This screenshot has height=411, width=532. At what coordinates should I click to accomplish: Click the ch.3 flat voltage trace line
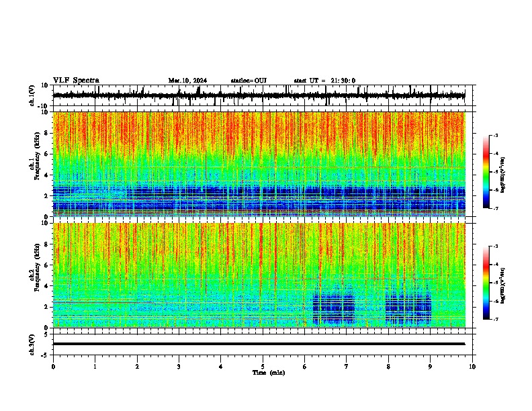[x=259, y=344]
